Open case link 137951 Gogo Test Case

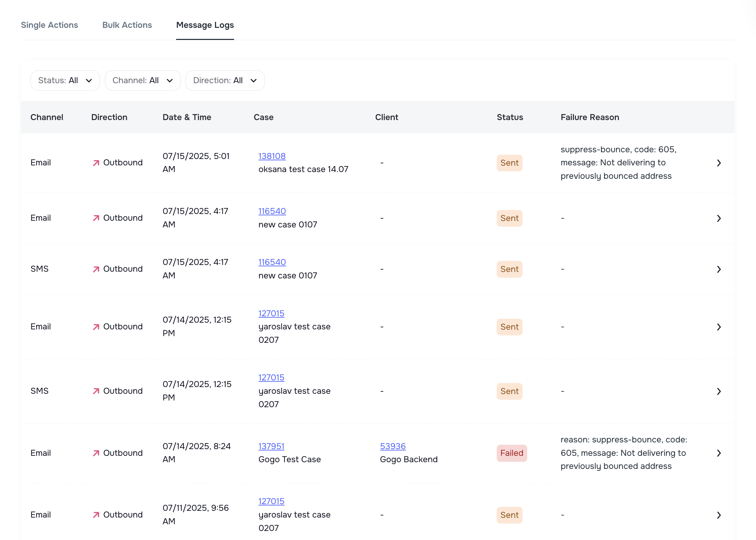[271, 446]
